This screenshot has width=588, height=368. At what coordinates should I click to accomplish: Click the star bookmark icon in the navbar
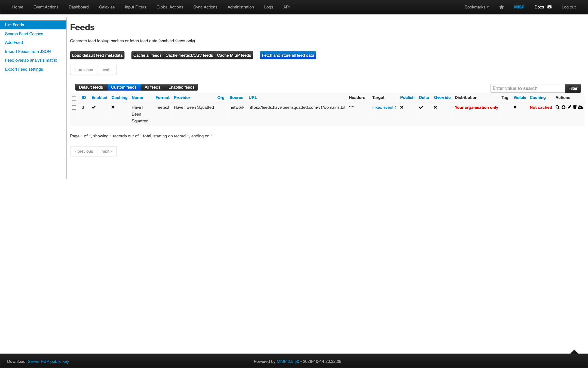[502, 7]
